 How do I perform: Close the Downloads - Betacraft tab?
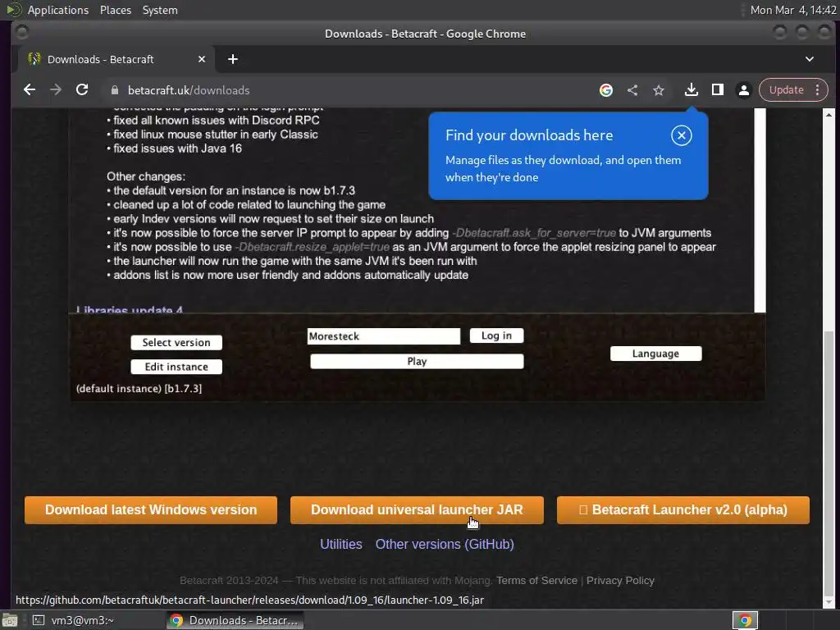coord(202,59)
